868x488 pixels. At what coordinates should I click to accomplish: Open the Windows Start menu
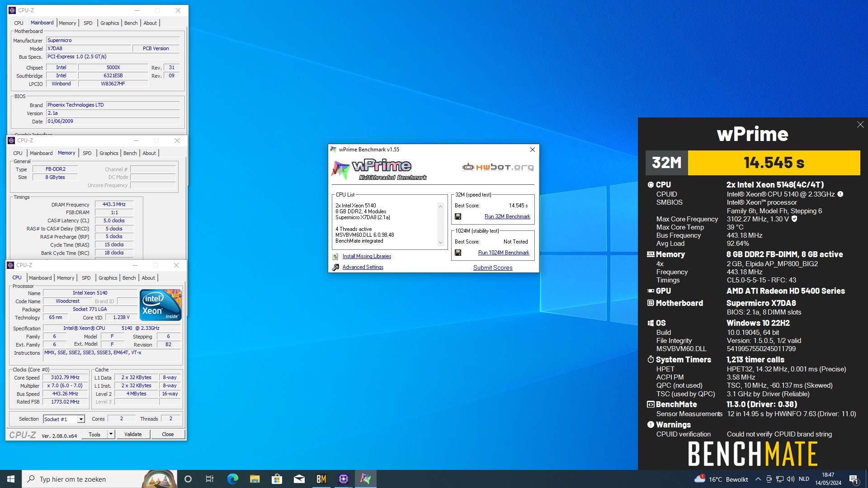(11, 479)
